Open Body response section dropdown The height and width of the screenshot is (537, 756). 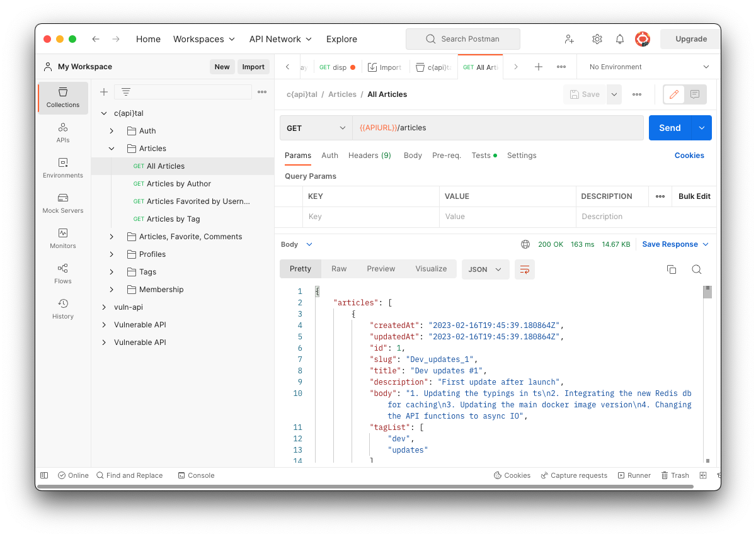pos(297,244)
